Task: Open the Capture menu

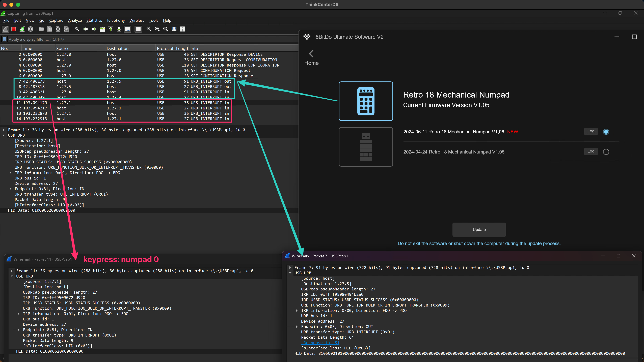Action: click(56, 20)
